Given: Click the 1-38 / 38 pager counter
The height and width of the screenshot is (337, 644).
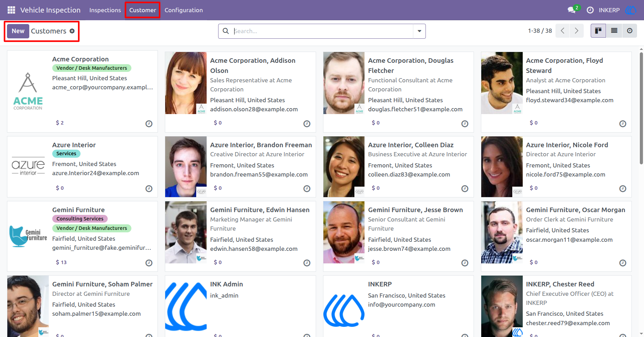Looking at the screenshot, I should point(540,31).
